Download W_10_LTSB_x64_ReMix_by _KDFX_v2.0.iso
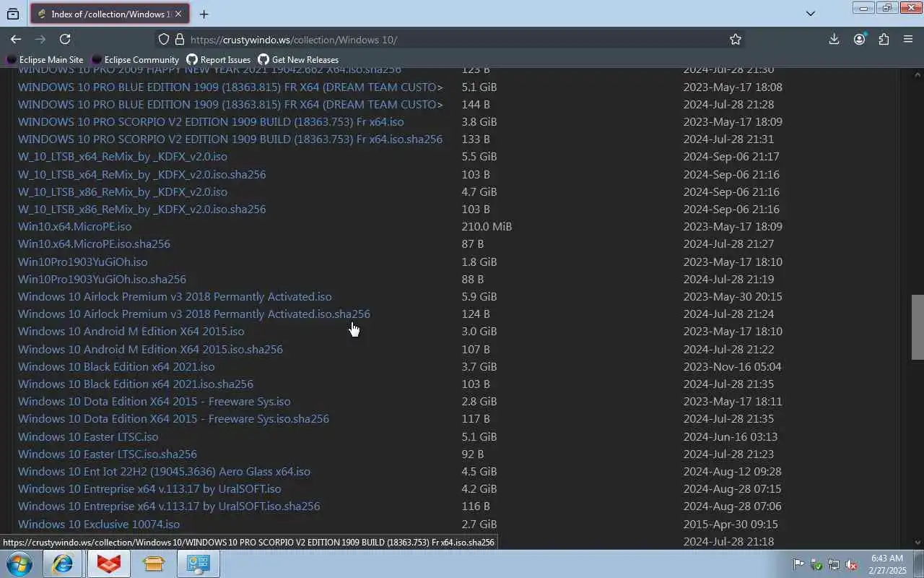 (x=123, y=157)
